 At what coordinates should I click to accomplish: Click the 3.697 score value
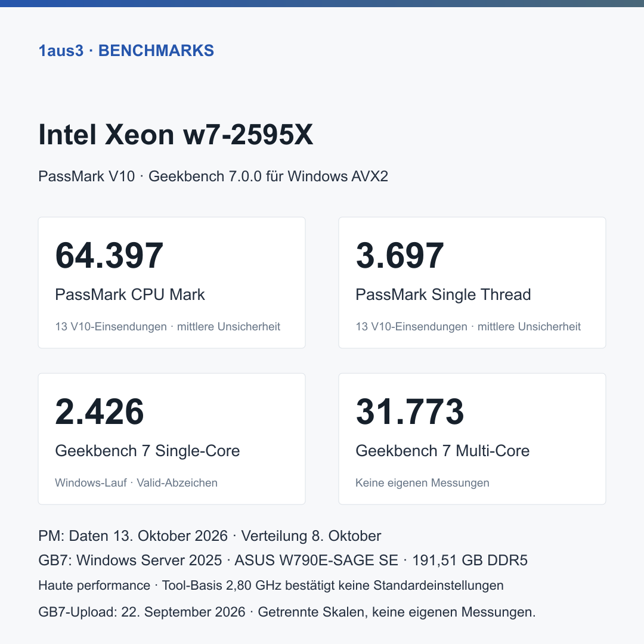point(400,255)
